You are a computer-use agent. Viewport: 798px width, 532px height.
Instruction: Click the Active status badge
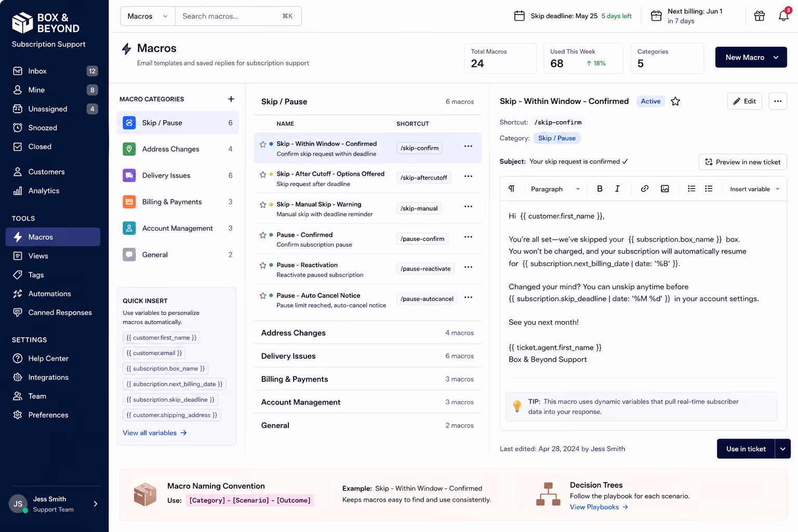[650, 101]
